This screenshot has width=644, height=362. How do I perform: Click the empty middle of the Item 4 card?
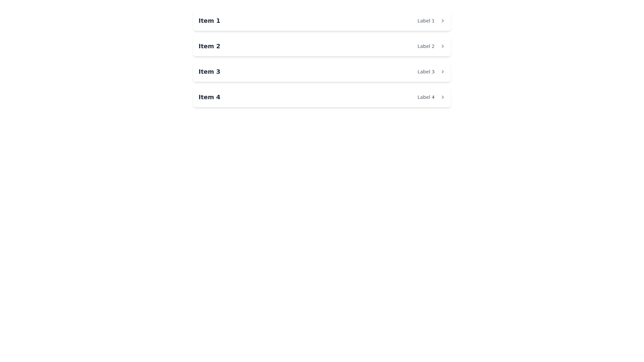pyautogui.click(x=319, y=97)
